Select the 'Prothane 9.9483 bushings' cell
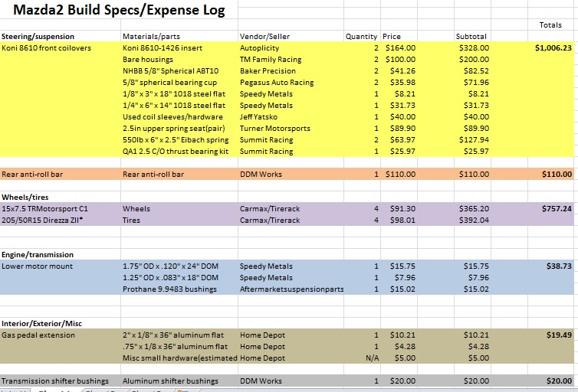Image resolution: width=578 pixels, height=392 pixels. pyautogui.click(x=179, y=289)
